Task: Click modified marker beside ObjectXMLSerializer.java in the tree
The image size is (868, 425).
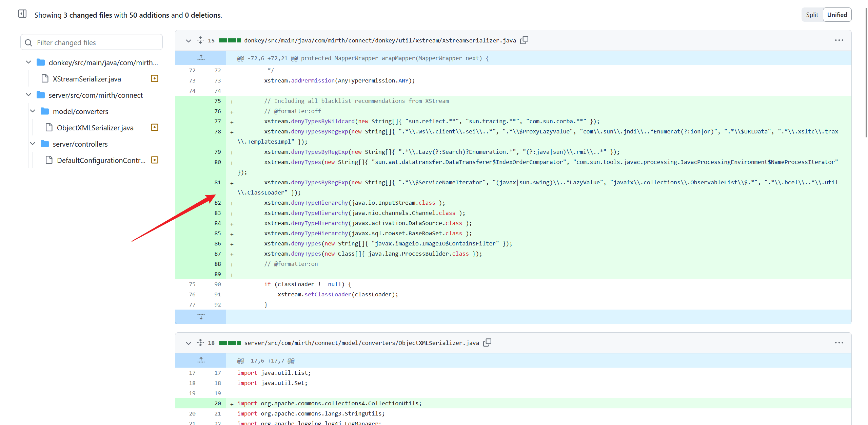Action: coord(155,128)
